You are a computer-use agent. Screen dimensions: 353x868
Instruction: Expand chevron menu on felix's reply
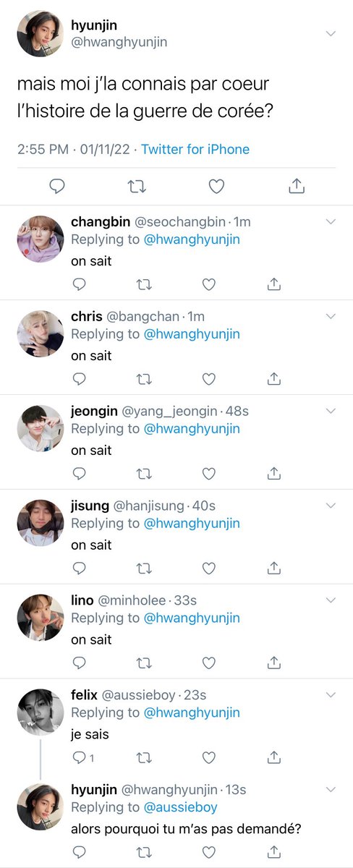331,694
